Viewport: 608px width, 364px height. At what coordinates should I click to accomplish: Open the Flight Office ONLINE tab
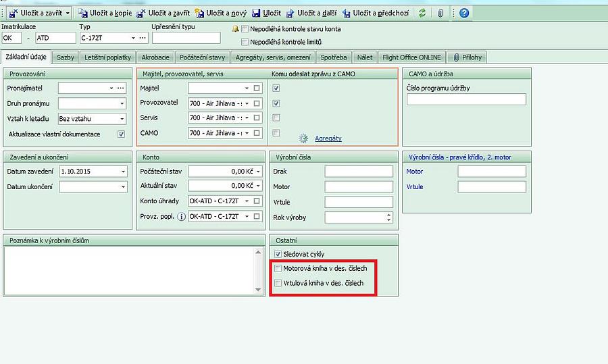coord(411,57)
